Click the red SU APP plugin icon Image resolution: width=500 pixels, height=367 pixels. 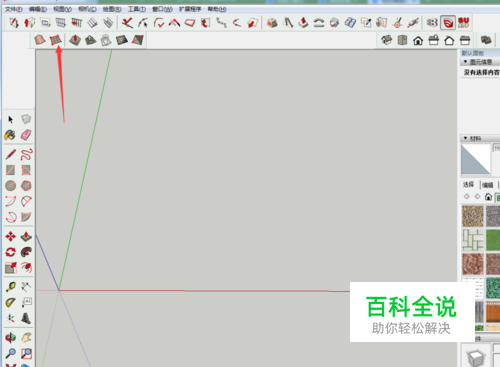(464, 23)
